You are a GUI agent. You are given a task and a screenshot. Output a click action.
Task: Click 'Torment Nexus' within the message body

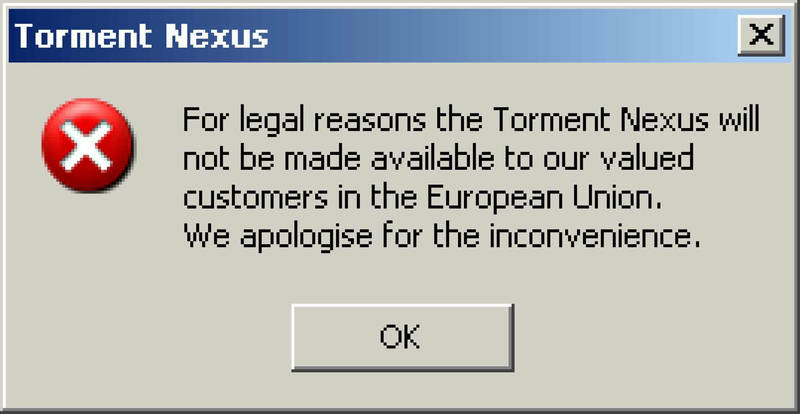(x=602, y=120)
